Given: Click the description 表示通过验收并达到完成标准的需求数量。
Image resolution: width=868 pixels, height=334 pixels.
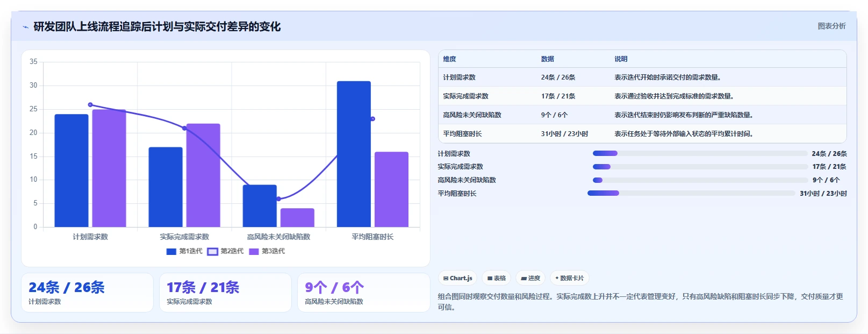Looking at the screenshot, I should tap(675, 96).
